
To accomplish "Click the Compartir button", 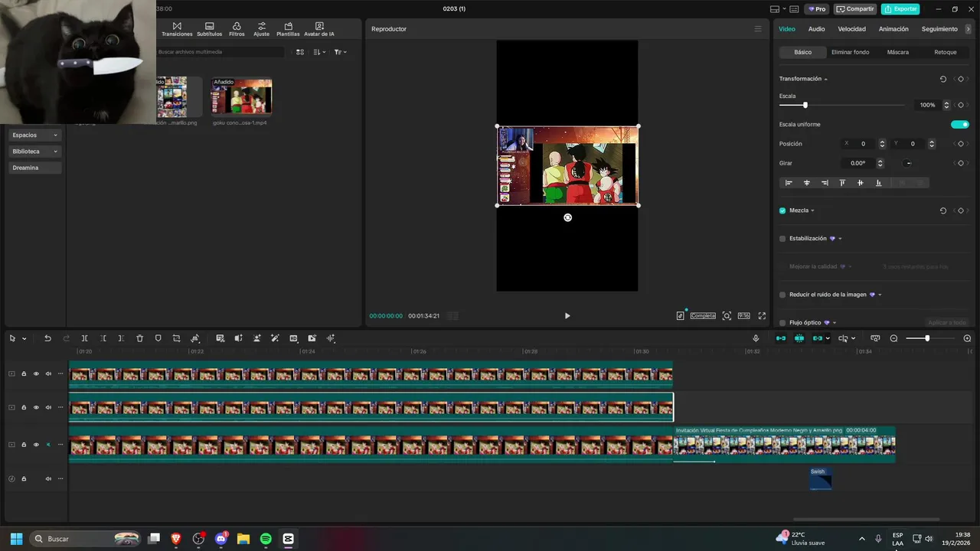I will pyautogui.click(x=855, y=9).
